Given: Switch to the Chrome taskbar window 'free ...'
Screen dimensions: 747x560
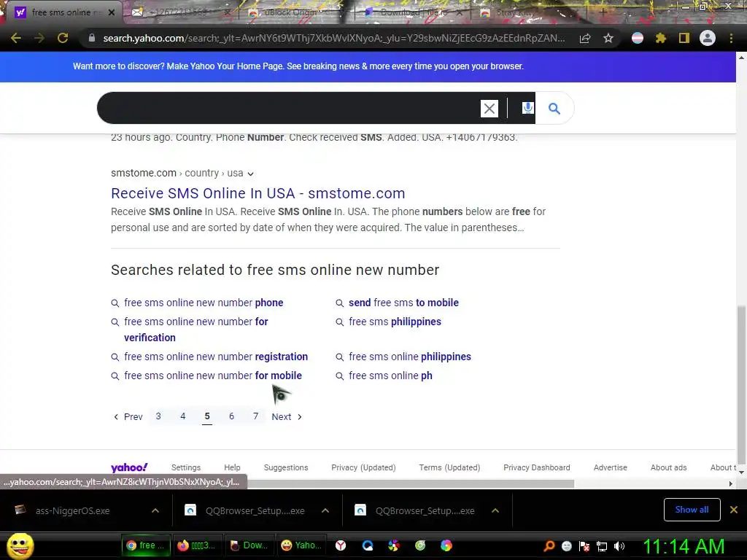Looking at the screenshot, I should coord(145,545).
